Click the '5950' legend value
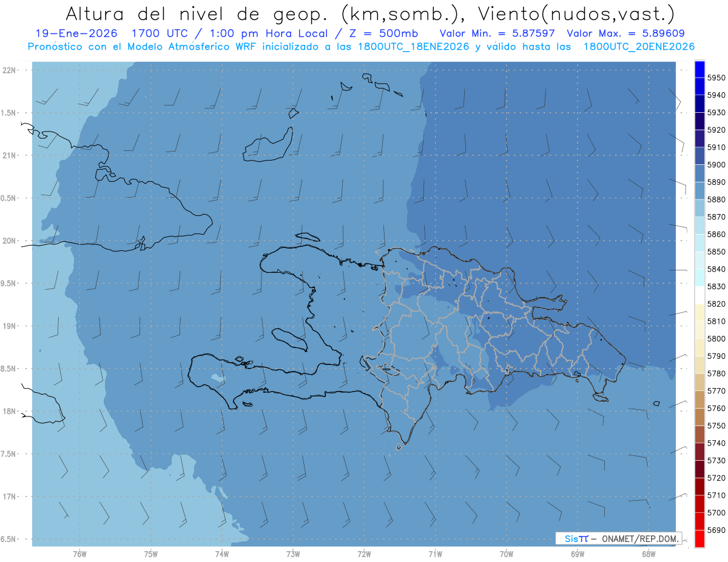The width and height of the screenshot is (728, 562). [716, 78]
